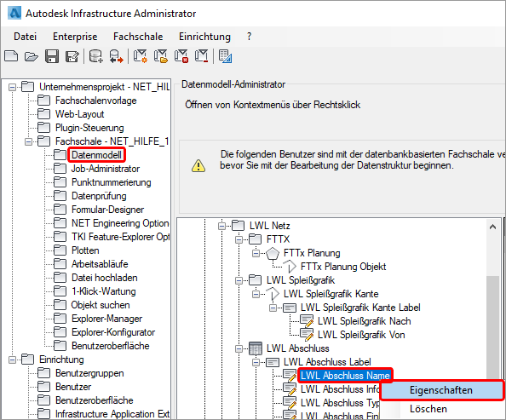Collapse the Einrichtung tree node

coord(12,360)
